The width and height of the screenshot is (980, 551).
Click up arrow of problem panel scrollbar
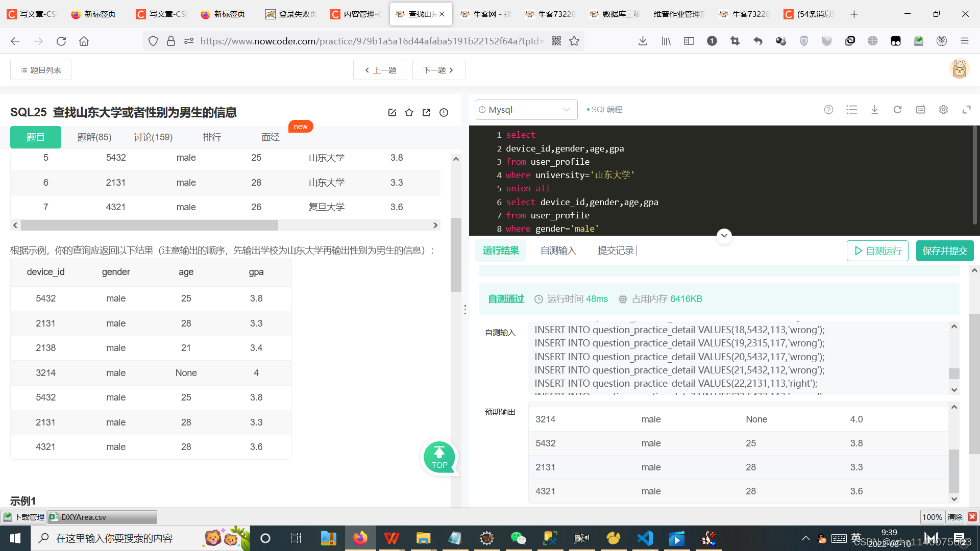coord(456,159)
